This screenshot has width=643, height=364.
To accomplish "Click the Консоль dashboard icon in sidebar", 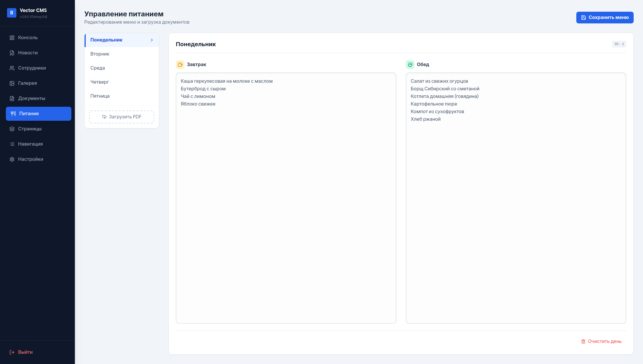I will [12, 38].
